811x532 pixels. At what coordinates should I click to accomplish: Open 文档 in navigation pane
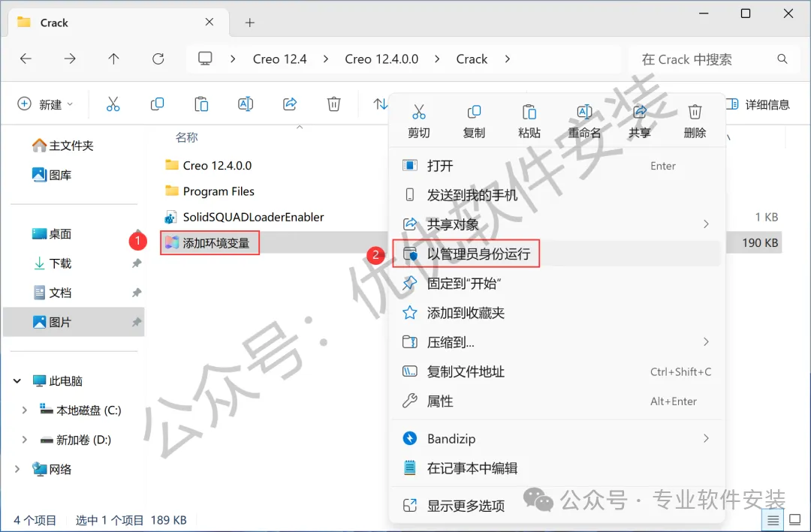(x=52, y=293)
